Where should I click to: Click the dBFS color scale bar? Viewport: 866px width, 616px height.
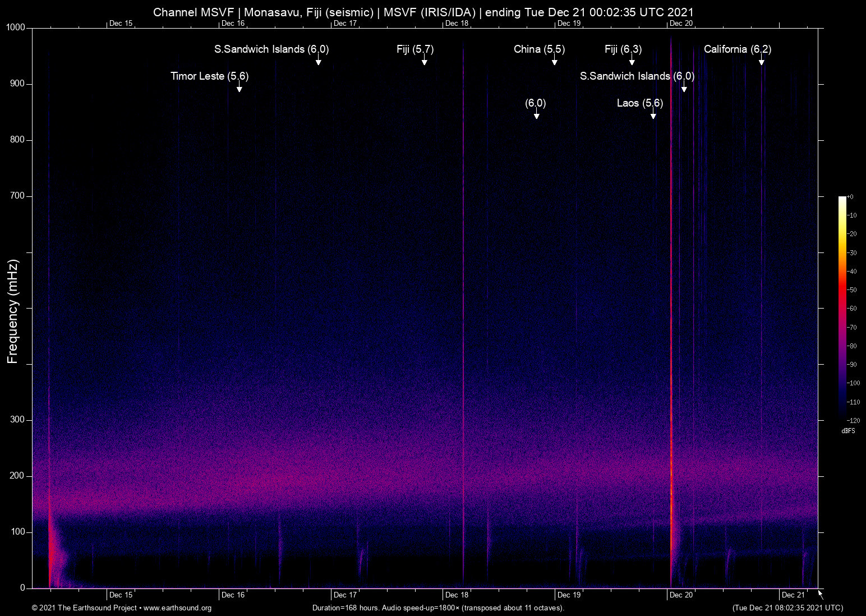click(x=842, y=308)
